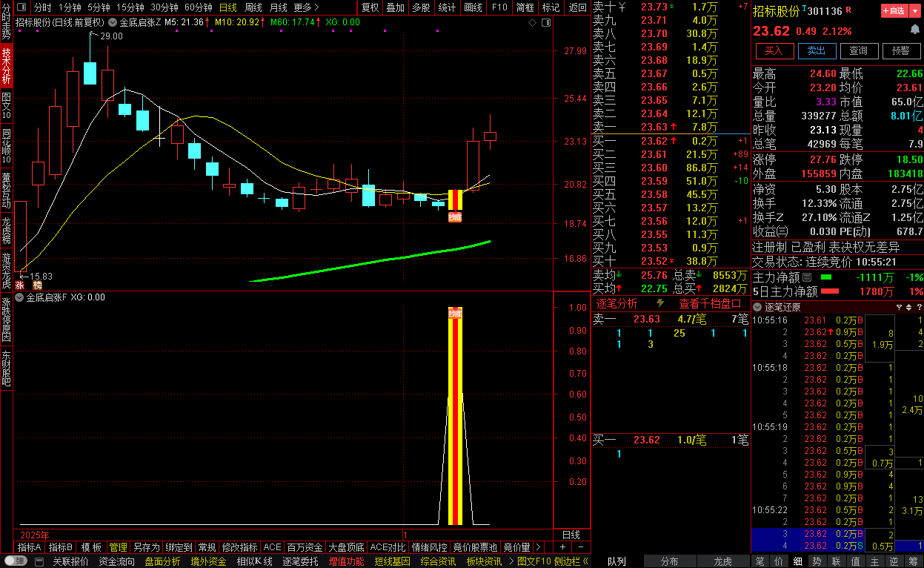The height and width of the screenshot is (568, 924).
Task: Open 复权 adjustment dropdown
Action: 370,7
